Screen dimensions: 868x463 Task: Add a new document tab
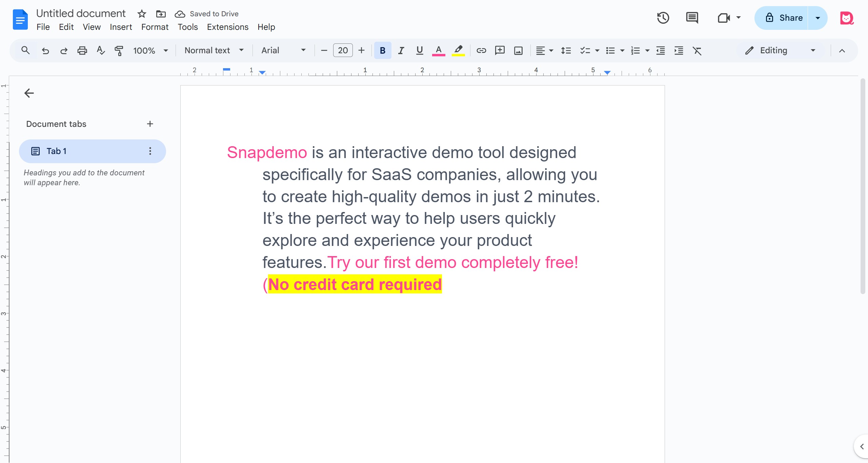(x=150, y=124)
